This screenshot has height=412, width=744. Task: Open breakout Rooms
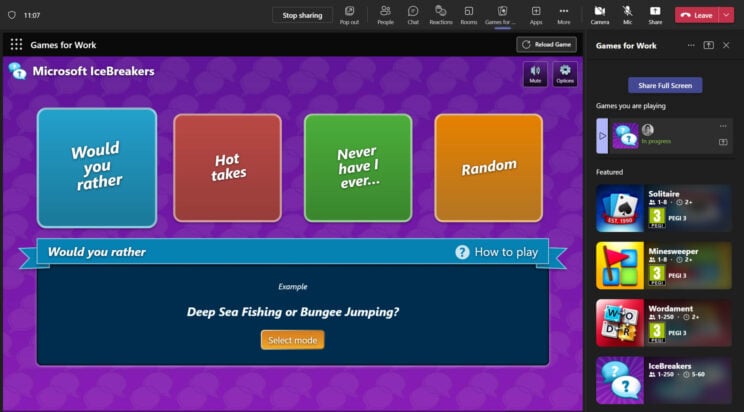[x=469, y=15]
